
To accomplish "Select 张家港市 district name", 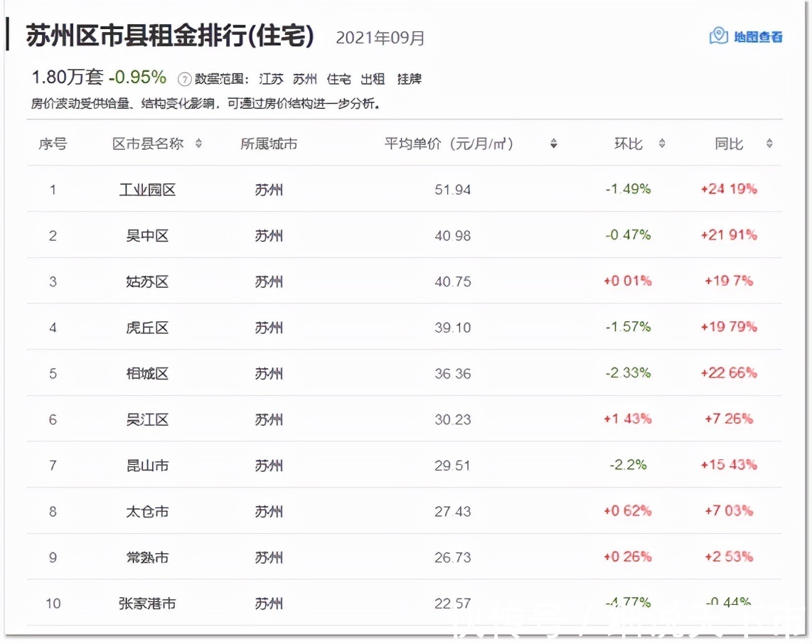I will pos(148,603).
